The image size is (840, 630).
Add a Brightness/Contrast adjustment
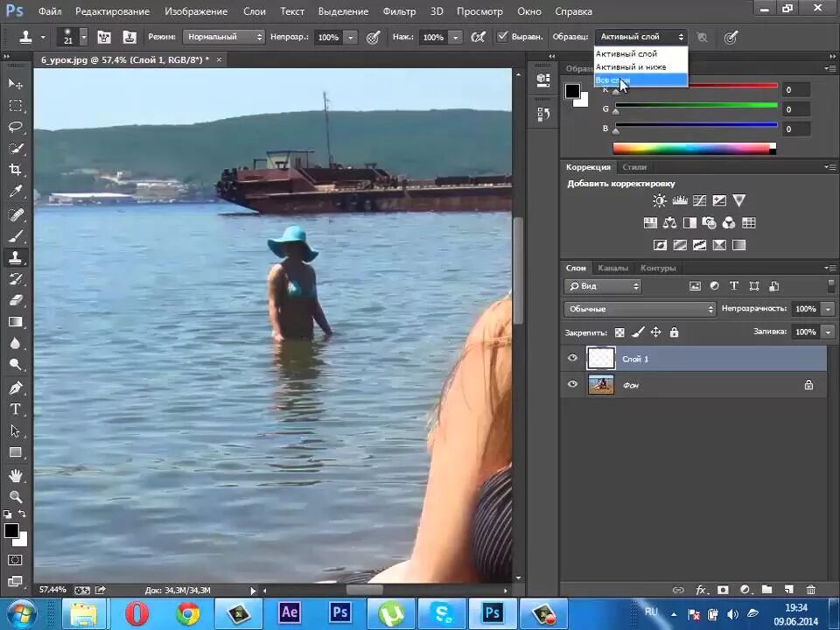click(x=660, y=201)
